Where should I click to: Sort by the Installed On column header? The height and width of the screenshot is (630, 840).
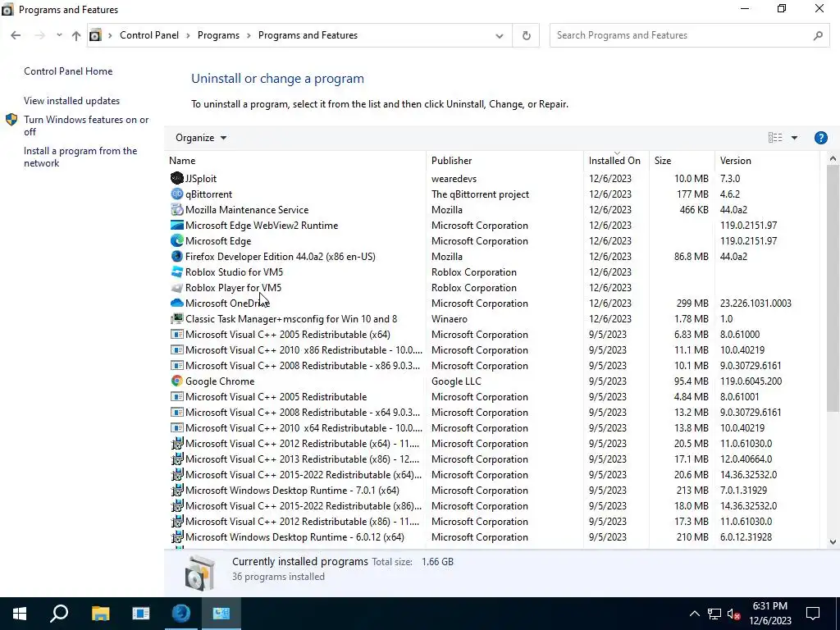coord(616,161)
